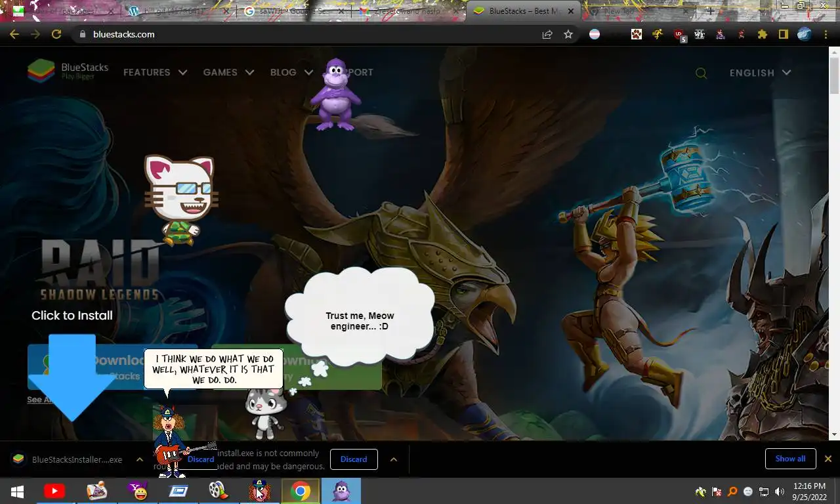This screenshot has height=504, width=840.
Task: Open the yellow running man extension
Action: pyautogui.click(x=658, y=34)
